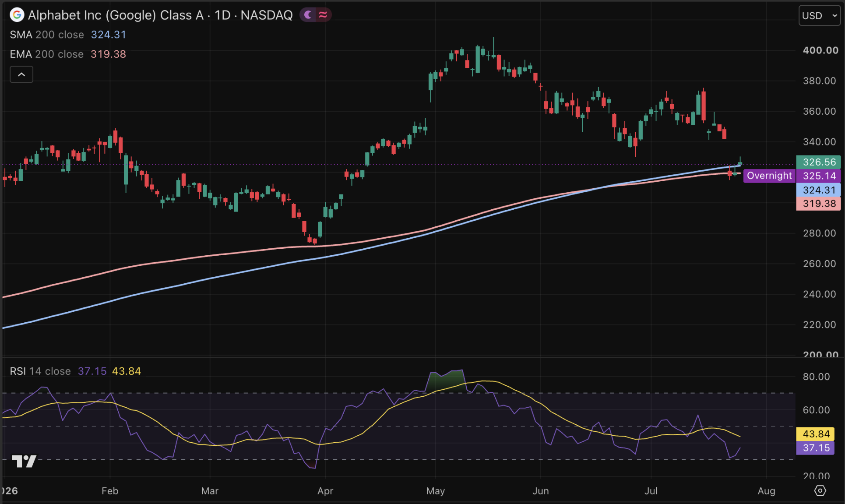This screenshot has width=845, height=504.
Task: Select the EMA 200 close indicator label
Action: click(46, 54)
